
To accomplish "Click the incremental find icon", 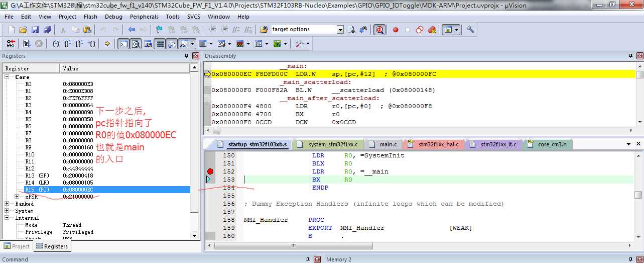I will (x=363, y=30).
